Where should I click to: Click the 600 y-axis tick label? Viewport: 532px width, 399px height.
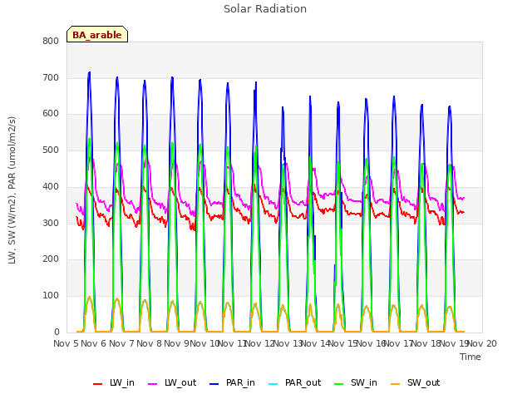[51, 114]
